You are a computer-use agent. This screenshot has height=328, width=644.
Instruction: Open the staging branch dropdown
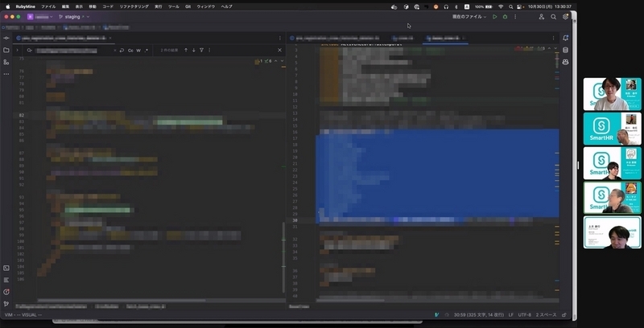pyautogui.click(x=74, y=17)
